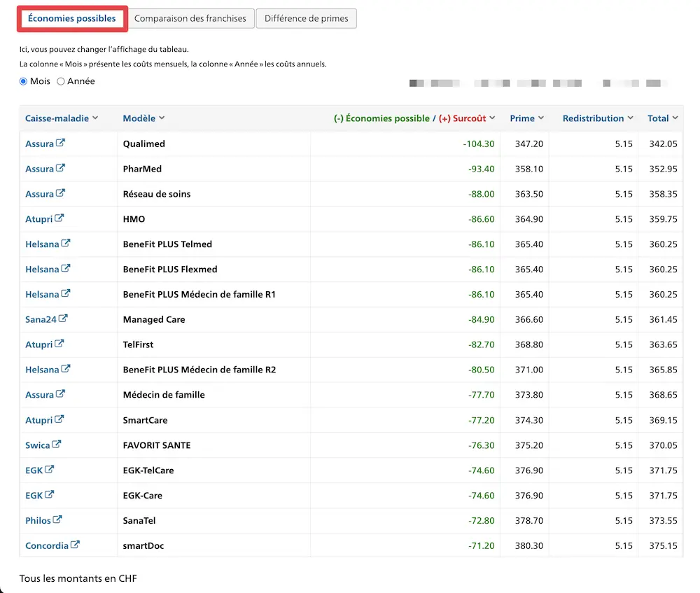The height and width of the screenshot is (593, 700).
Task: Open external link icon in SmartCare row
Action: pos(59,419)
